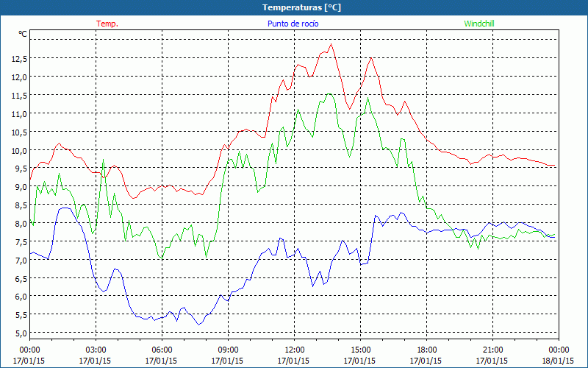Click the green windchill spike near 03:20

103,160
